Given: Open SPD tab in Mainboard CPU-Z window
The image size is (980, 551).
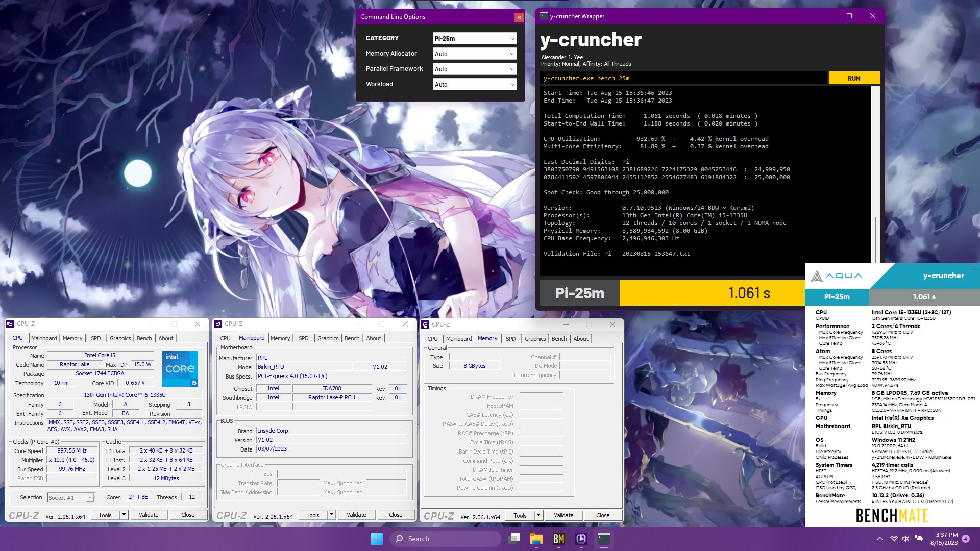Looking at the screenshot, I should coord(304,338).
